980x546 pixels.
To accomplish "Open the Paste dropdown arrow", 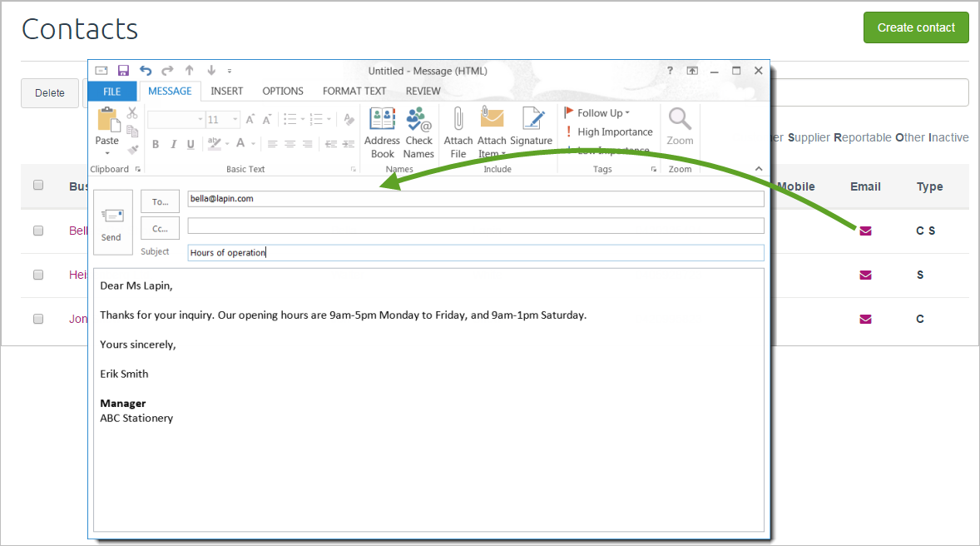I will (107, 153).
